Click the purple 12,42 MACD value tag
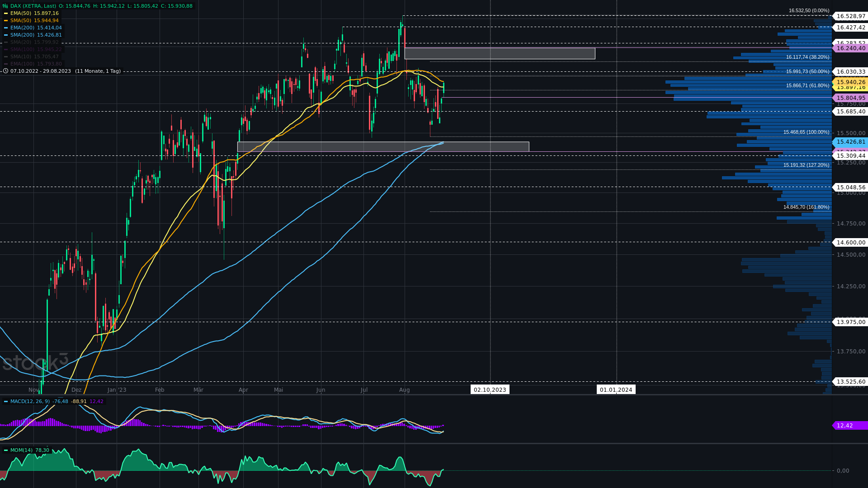 tap(849, 426)
